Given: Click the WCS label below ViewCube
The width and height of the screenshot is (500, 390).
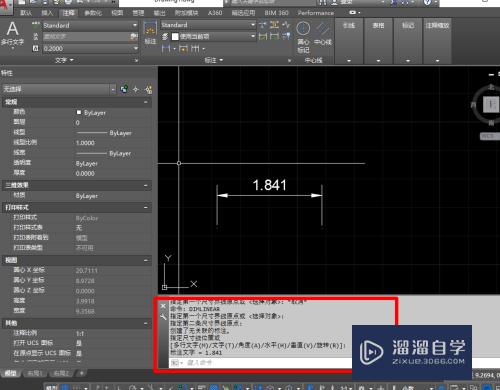Looking at the screenshot, I should click(x=489, y=136).
